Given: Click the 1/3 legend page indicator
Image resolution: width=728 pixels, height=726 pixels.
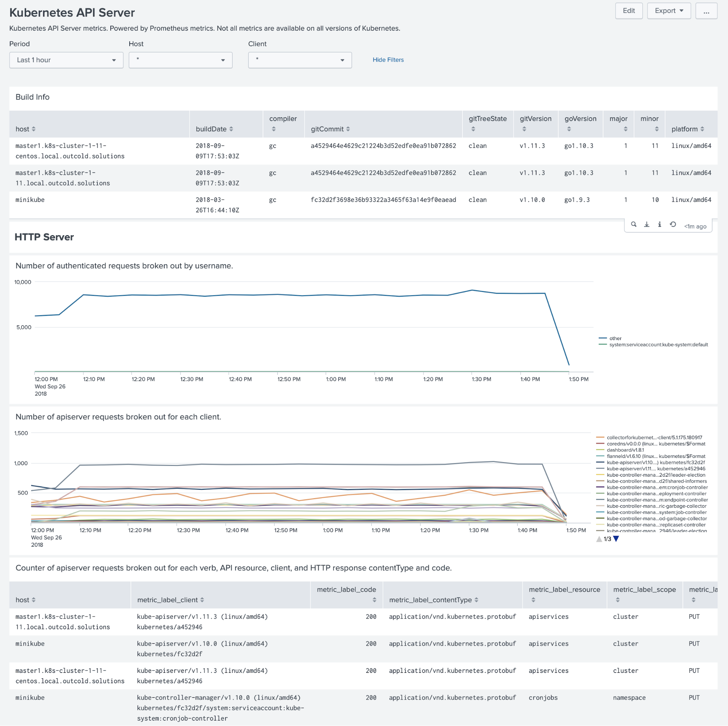Looking at the screenshot, I should tap(607, 539).
